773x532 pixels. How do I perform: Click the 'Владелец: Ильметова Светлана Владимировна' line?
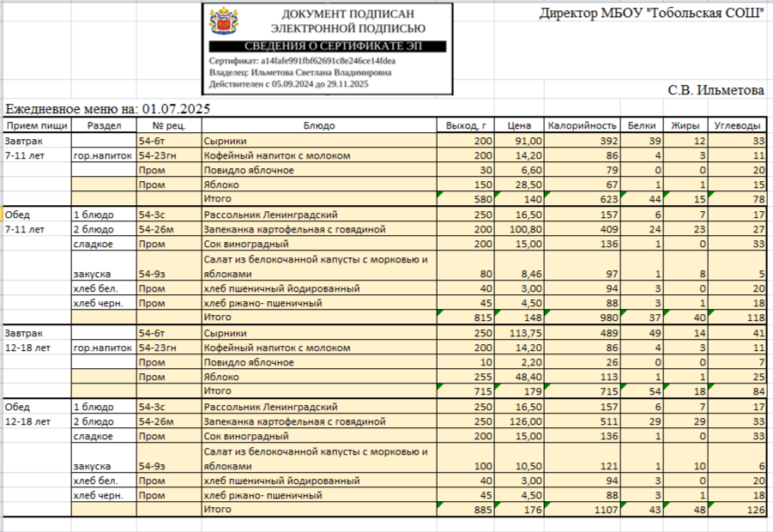pos(300,72)
